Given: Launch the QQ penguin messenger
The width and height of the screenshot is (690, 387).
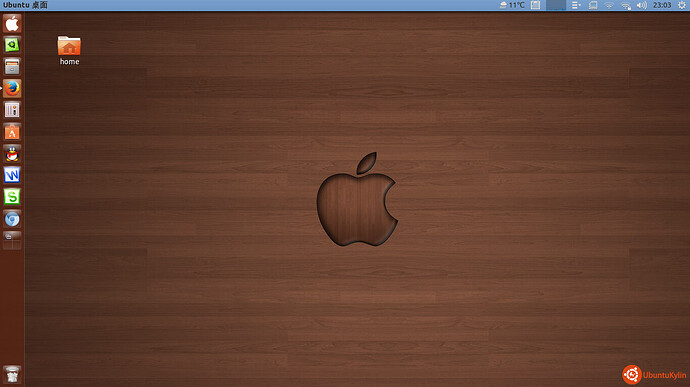Looking at the screenshot, I should pyautogui.click(x=12, y=154).
